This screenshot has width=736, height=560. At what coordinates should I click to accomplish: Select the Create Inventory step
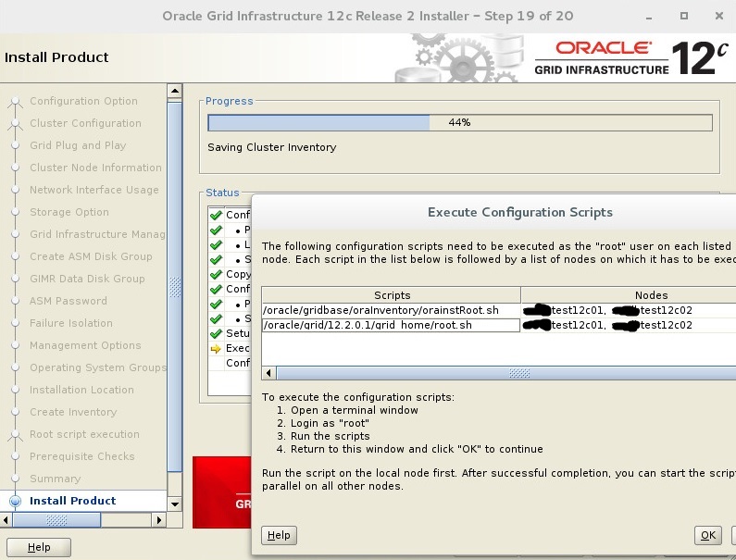[x=73, y=412]
